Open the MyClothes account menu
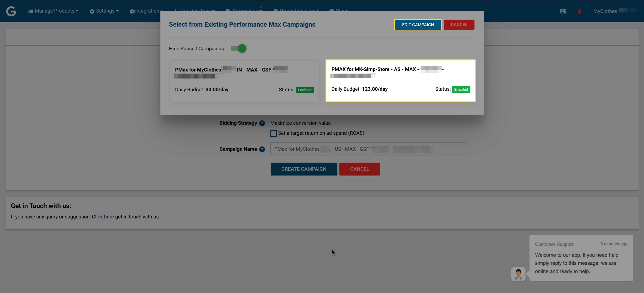This screenshot has height=293, width=644. 614,11
